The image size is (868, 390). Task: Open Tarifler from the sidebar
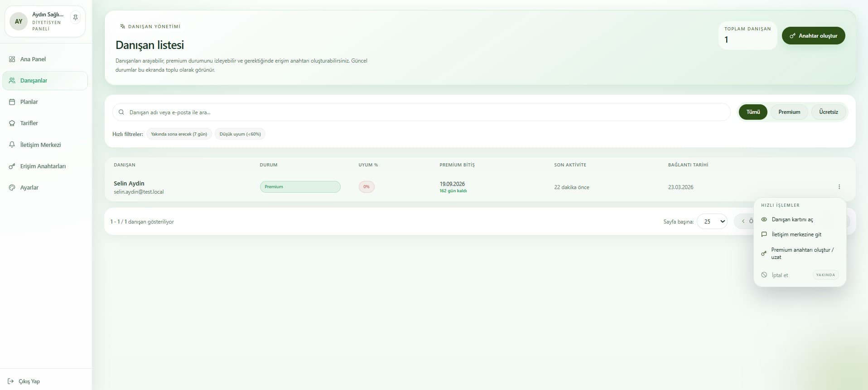pyautogui.click(x=29, y=123)
